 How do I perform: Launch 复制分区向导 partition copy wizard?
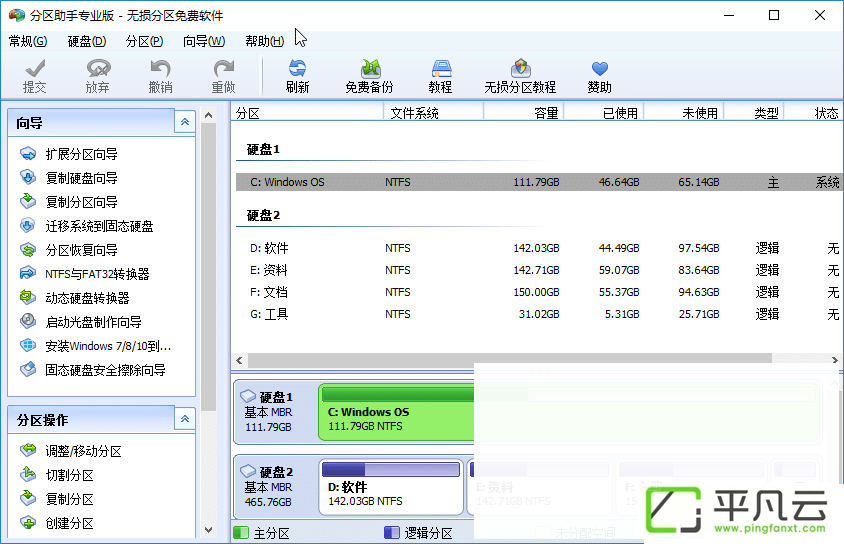pos(69,202)
